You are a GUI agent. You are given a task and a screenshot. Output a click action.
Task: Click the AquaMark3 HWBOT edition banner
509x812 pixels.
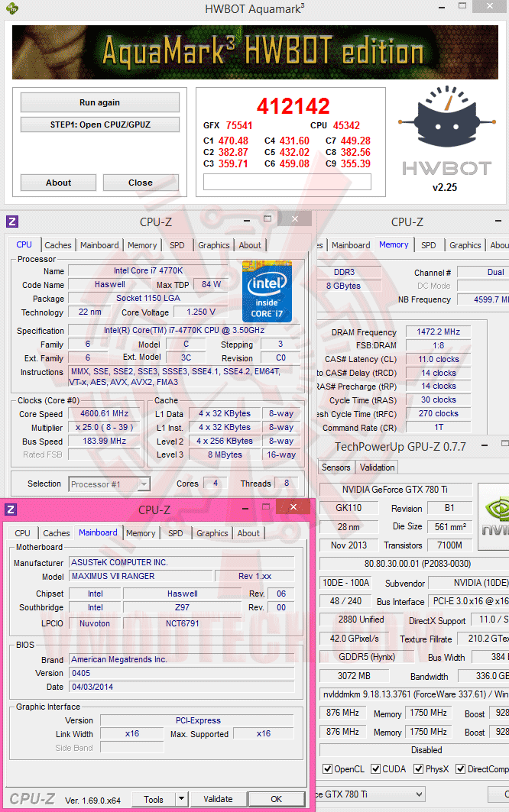click(255, 52)
